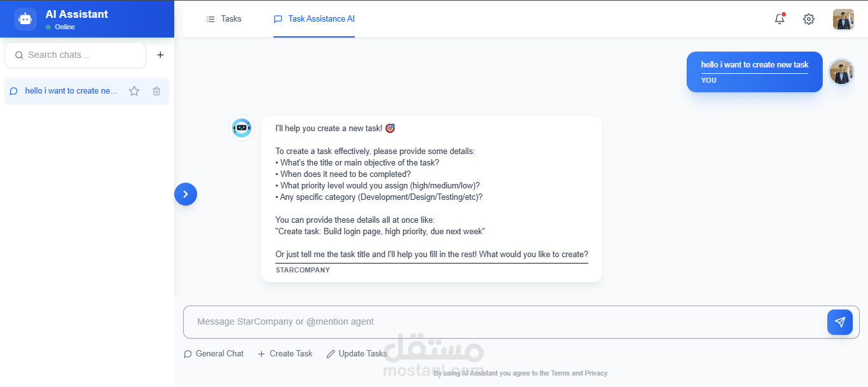Image resolution: width=868 pixels, height=387 pixels.
Task: Click the AI Assistant title text
Action: 77,14
